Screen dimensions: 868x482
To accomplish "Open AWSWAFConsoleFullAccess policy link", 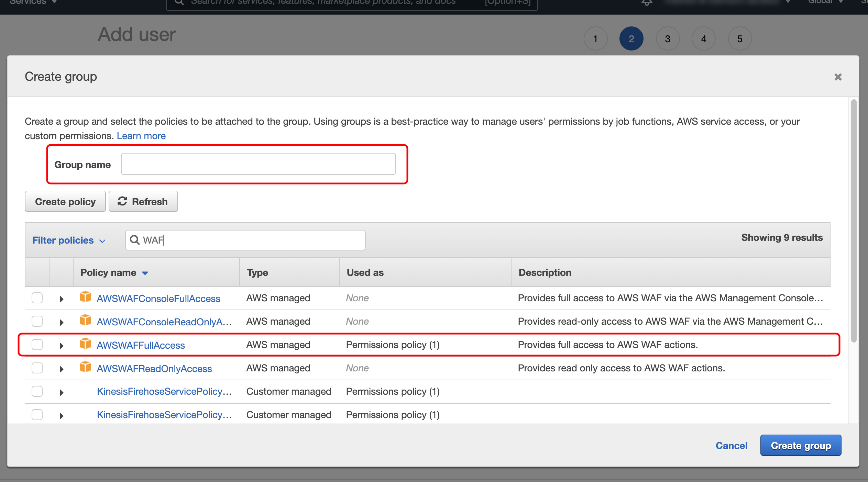I will [x=158, y=299].
